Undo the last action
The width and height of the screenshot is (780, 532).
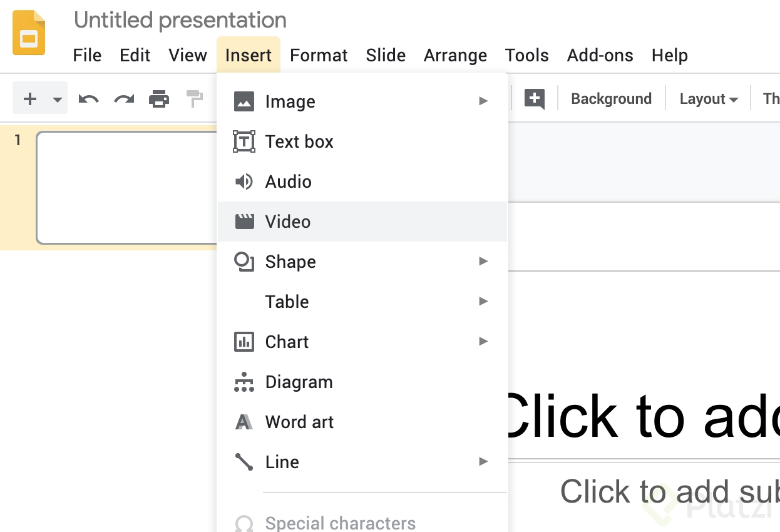(x=88, y=99)
